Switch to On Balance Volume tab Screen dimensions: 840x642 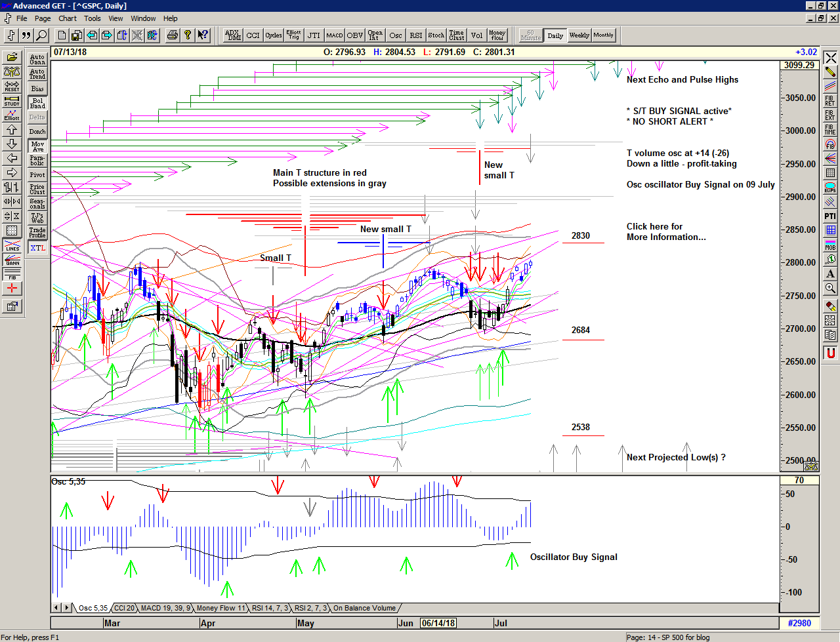point(364,608)
